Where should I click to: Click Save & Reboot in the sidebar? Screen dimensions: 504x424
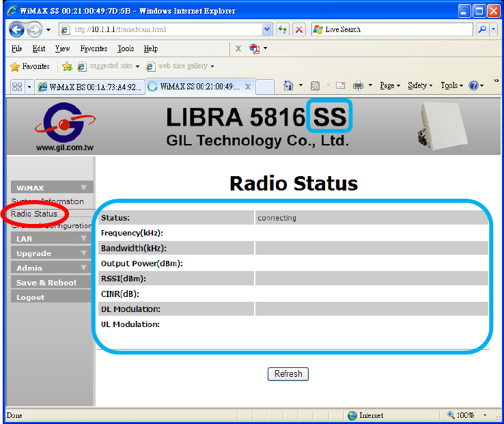pos(52,282)
